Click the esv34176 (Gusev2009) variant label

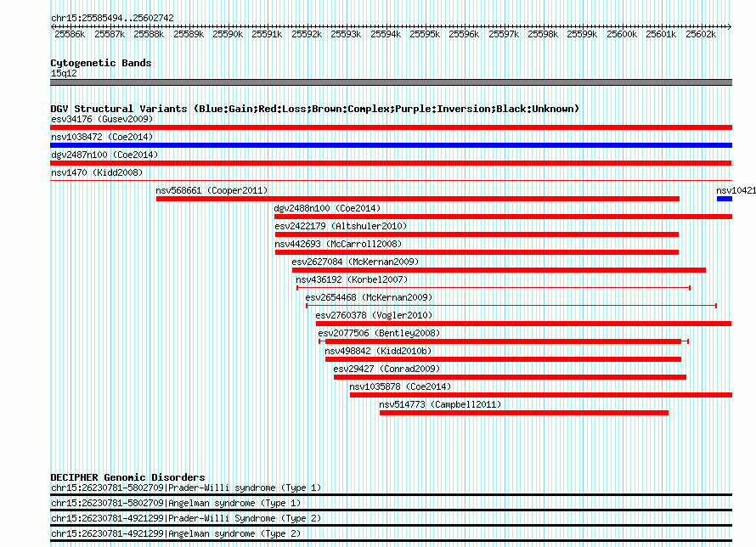pos(102,119)
